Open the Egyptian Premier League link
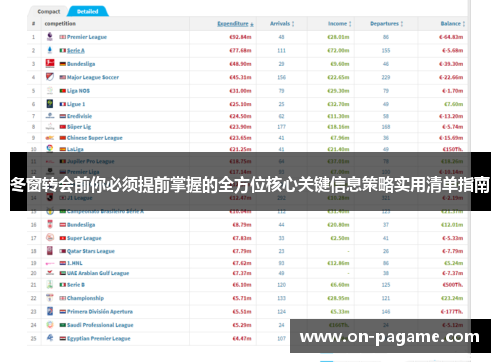The image size is (500, 362). coord(99,339)
